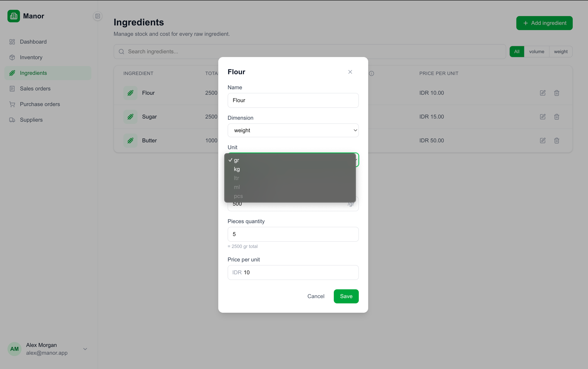Select the All filter

pos(517,51)
